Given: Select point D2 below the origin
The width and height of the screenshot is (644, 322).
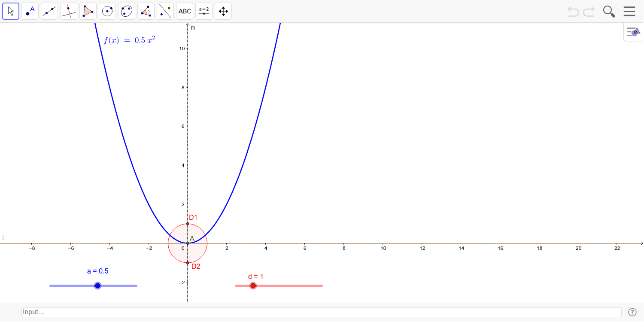Looking at the screenshot, I should point(188,262).
